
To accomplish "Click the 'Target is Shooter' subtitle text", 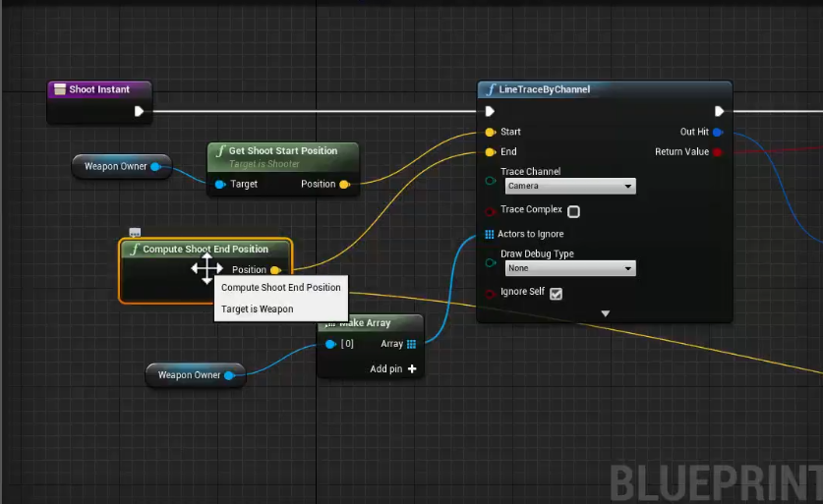I will tap(265, 164).
